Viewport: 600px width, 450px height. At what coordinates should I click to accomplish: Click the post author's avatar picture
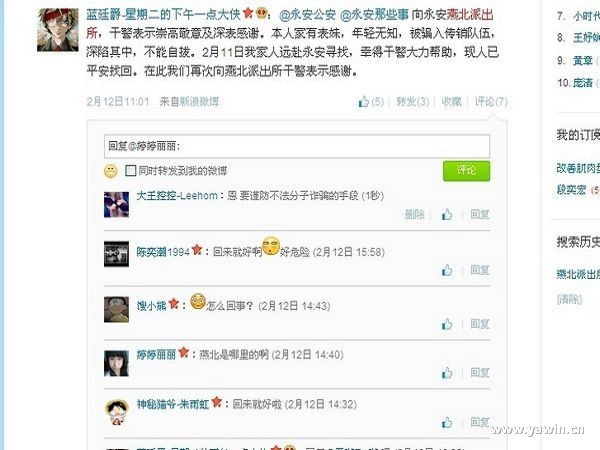coord(57,30)
